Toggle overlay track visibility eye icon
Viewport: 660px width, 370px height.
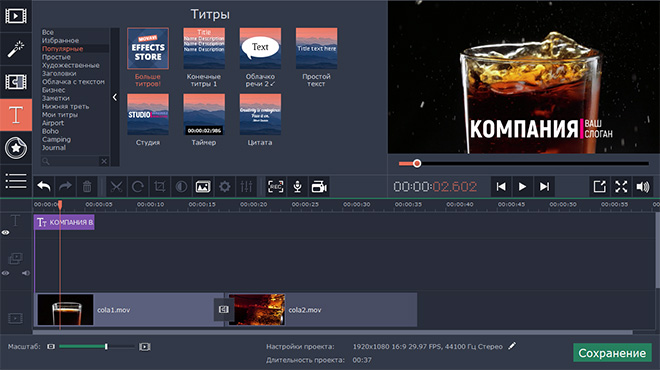point(5,273)
